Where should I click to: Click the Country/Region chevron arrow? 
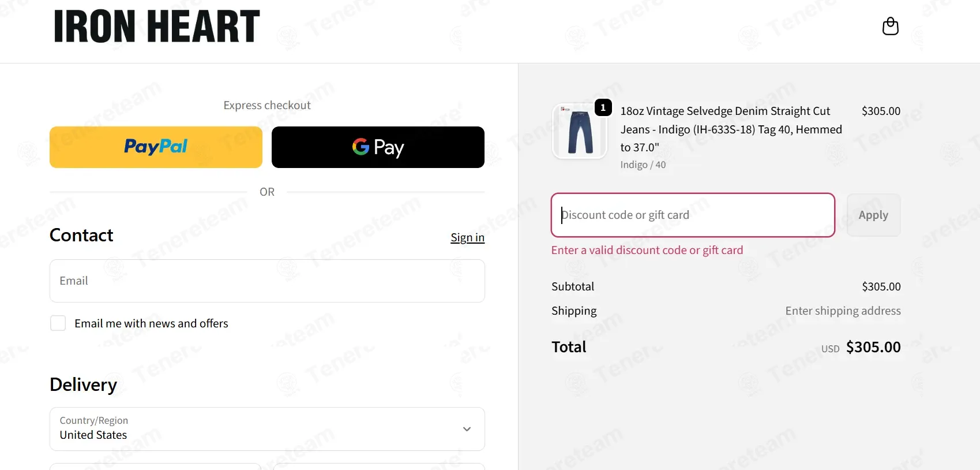pyautogui.click(x=467, y=429)
